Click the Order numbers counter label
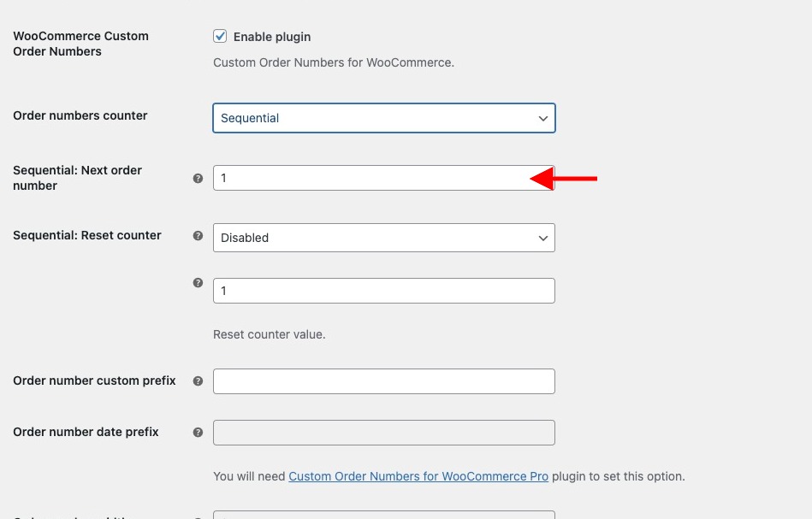 point(80,115)
